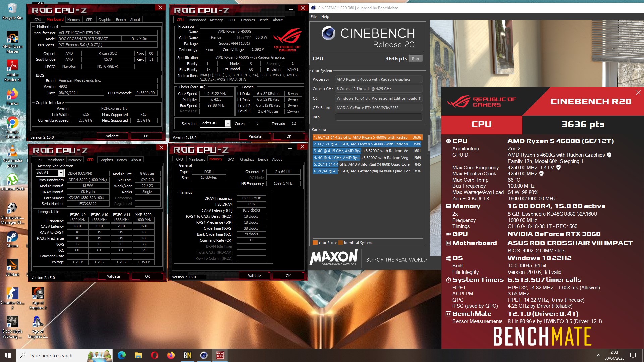Image resolution: width=644 pixels, height=362 pixels.
Task: Open Cinebench File menu
Action: coord(314,17)
